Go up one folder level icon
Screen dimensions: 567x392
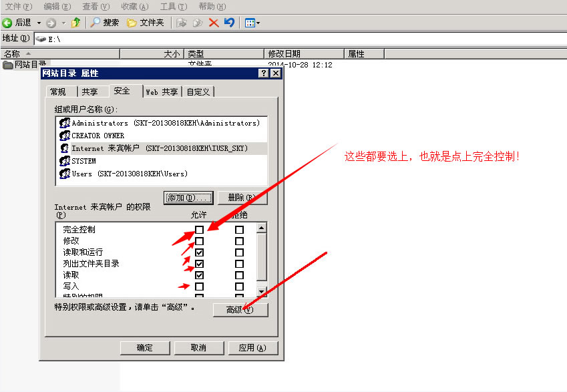[75, 23]
